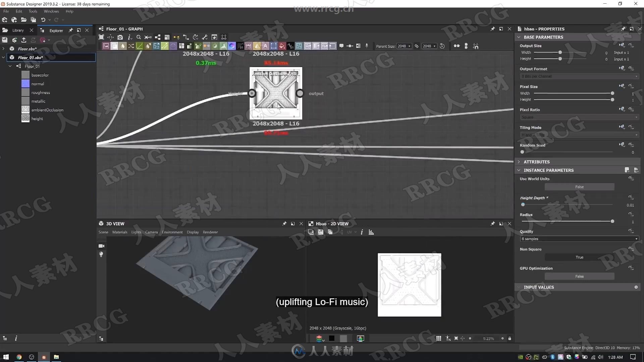This screenshot has height=362, width=644.
Task: Toggle Use World Units False button
Action: pos(579,187)
